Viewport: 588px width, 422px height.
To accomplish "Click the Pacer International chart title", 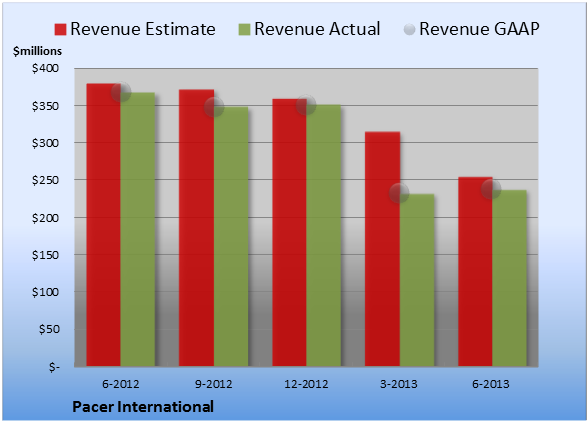I will point(143,407).
